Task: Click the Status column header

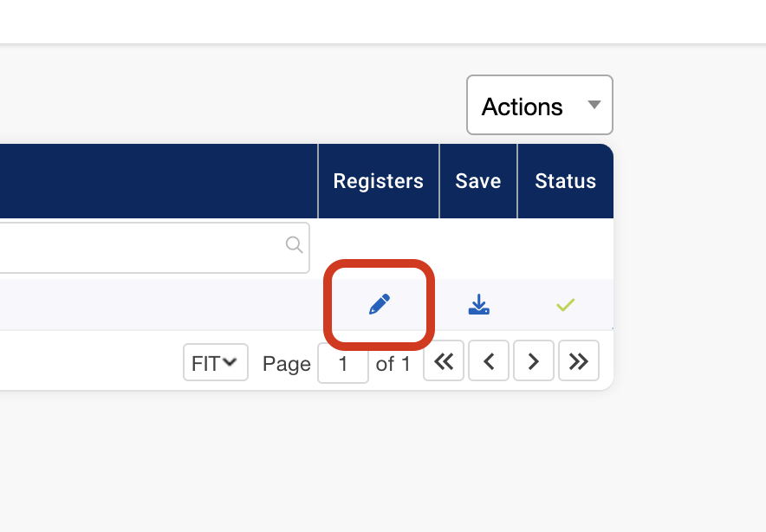Action: tap(565, 181)
